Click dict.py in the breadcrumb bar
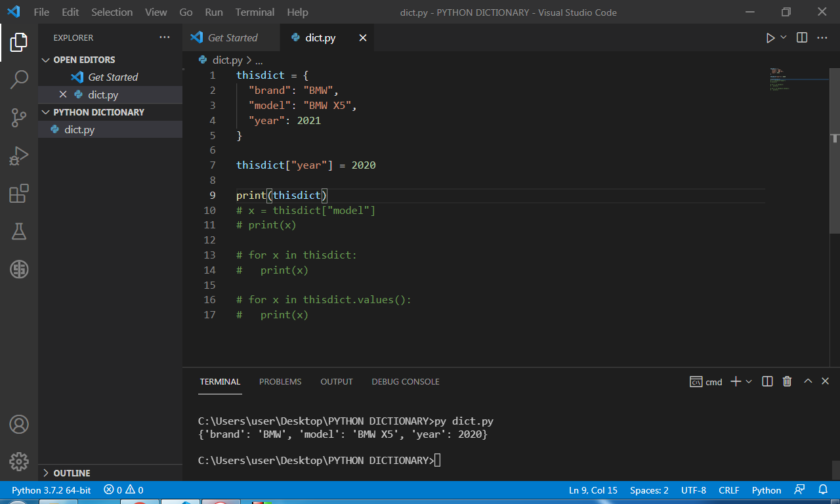The width and height of the screenshot is (840, 504). 227,60
